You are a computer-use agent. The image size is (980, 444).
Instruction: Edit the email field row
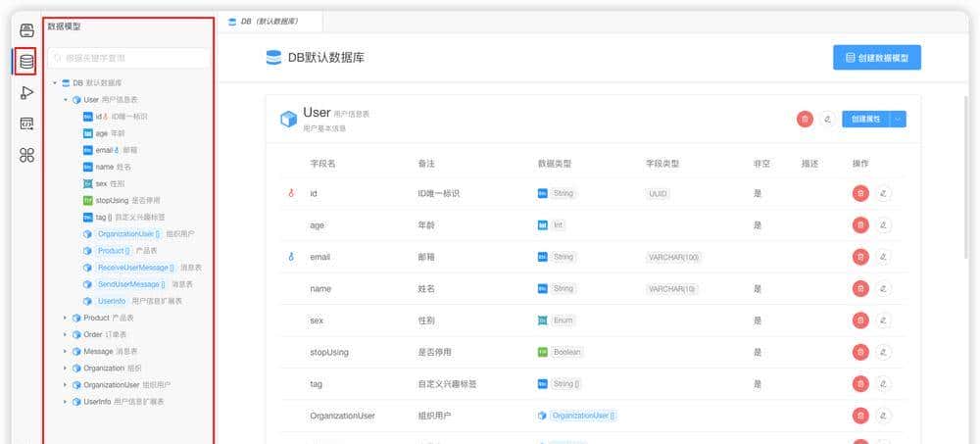[x=883, y=257]
